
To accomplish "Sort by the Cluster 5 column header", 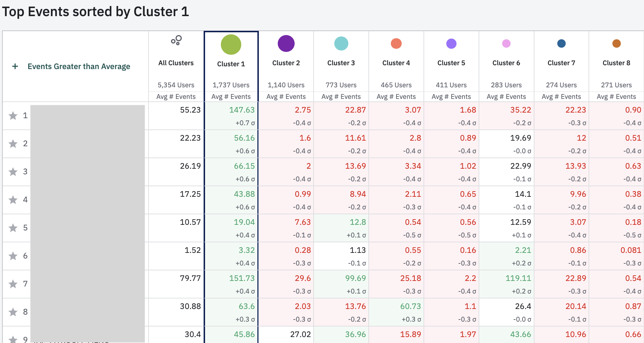I will click(x=451, y=63).
